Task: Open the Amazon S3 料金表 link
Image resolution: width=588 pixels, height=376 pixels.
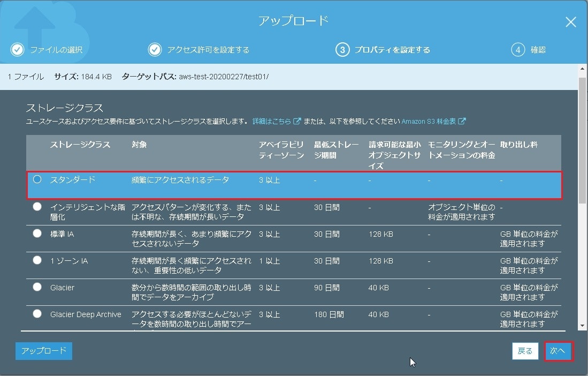Action: click(x=429, y=121)
